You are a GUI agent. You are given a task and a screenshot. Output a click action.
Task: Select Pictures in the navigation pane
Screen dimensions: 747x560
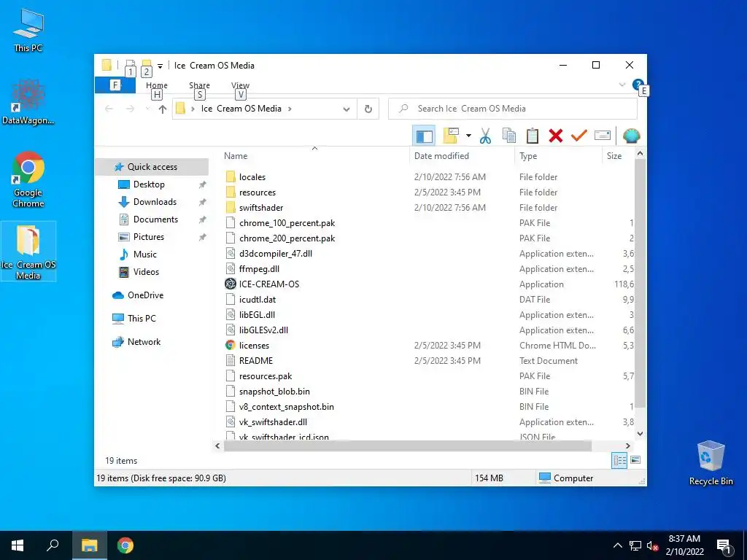pyautogui.click(x=148, y=237)
